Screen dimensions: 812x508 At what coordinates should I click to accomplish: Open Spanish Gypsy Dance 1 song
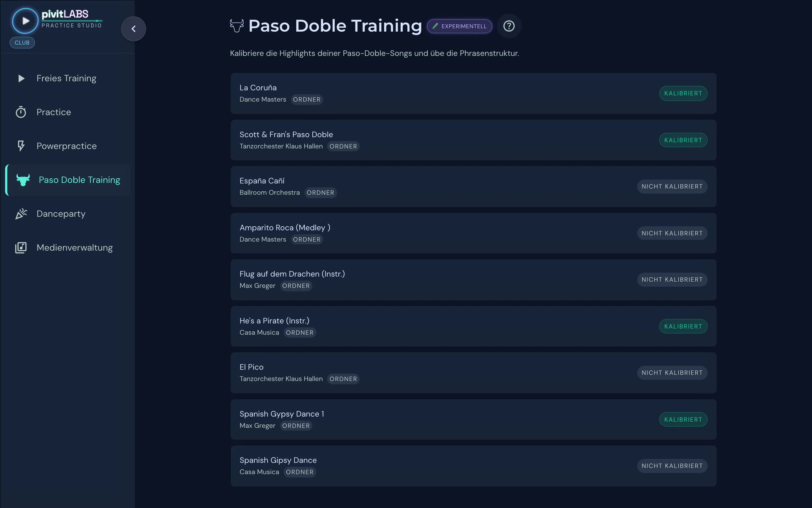[473, 419]
